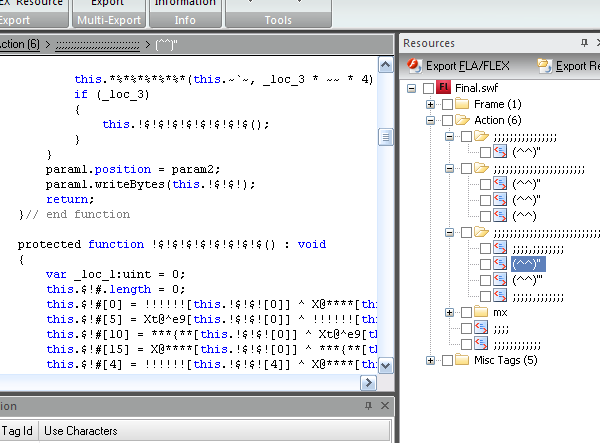The image size is (600, 443).
Task: Click script icon of the (^^)"' item
Action: pos(500,279)
